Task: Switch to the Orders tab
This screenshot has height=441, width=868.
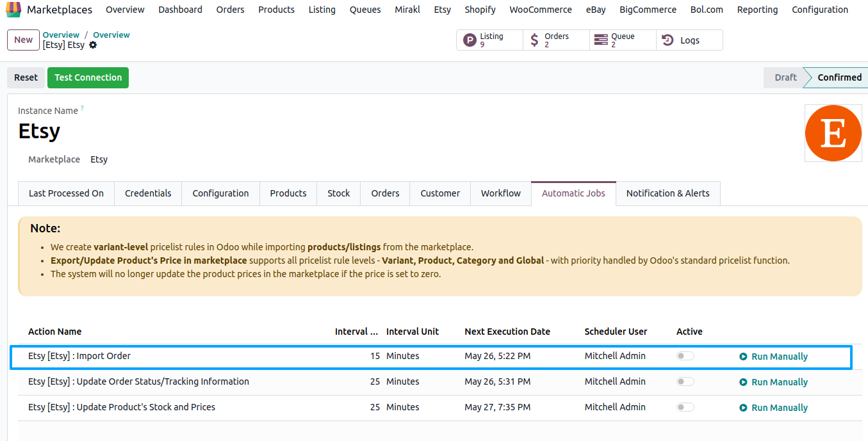Action: 385,193
